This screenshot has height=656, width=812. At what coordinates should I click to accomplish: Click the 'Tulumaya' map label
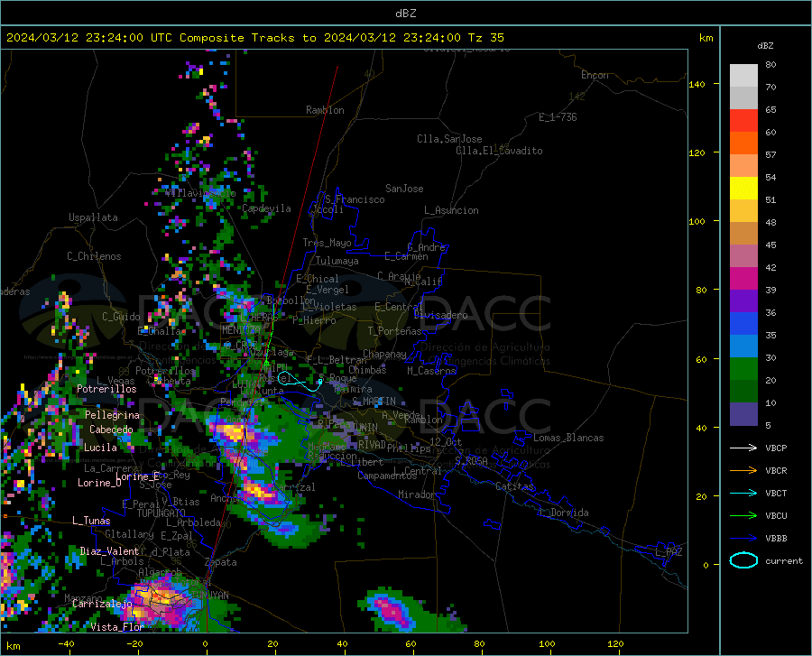point(337,261)
